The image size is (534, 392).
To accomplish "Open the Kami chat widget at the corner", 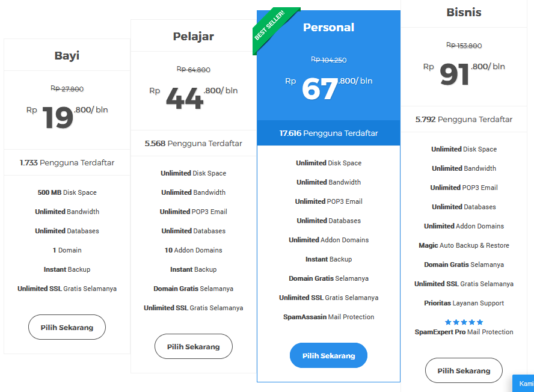I will 523,384.
